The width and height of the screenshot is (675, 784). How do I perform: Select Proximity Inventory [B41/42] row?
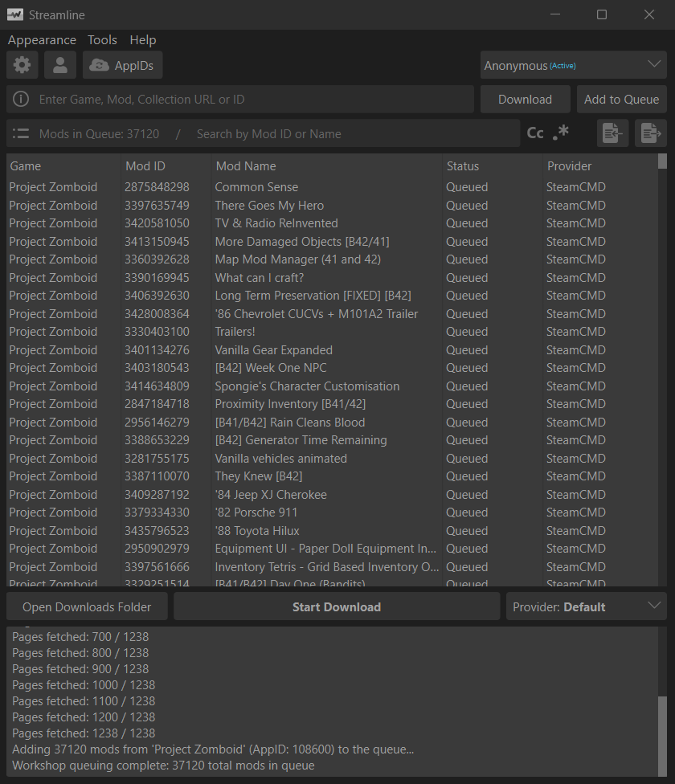332,403
